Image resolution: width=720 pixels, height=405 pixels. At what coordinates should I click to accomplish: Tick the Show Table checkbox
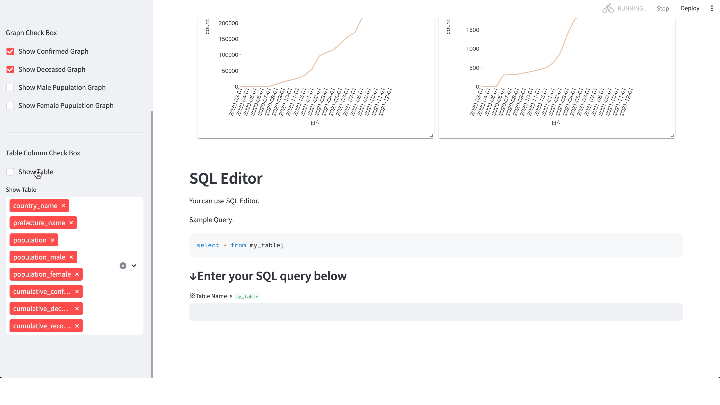11,172
